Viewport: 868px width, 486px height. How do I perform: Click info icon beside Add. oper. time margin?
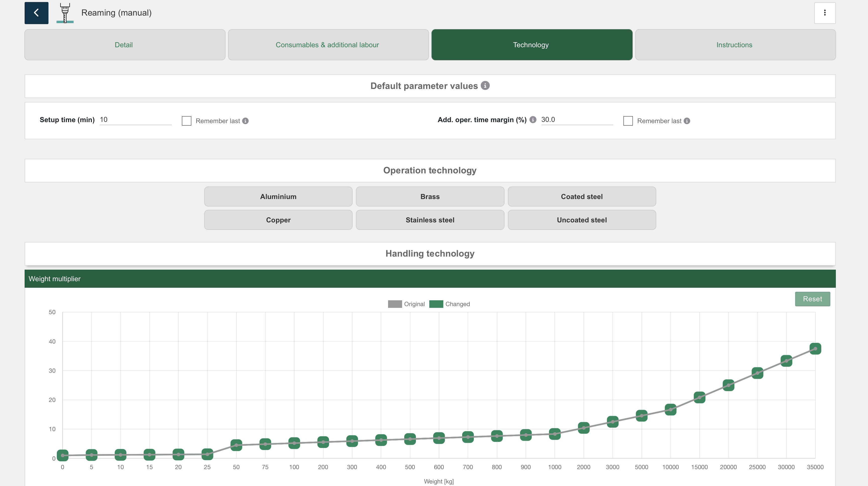[533, 120]
